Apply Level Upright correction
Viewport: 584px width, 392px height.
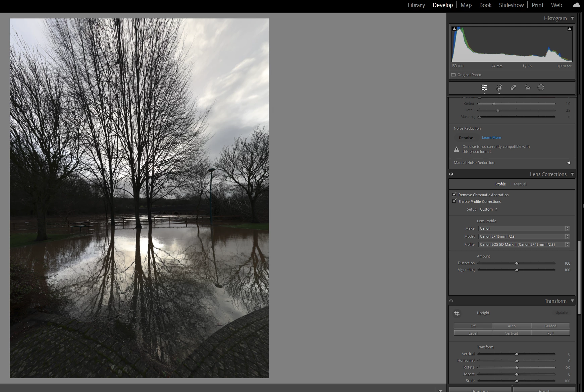click(473, 333)
